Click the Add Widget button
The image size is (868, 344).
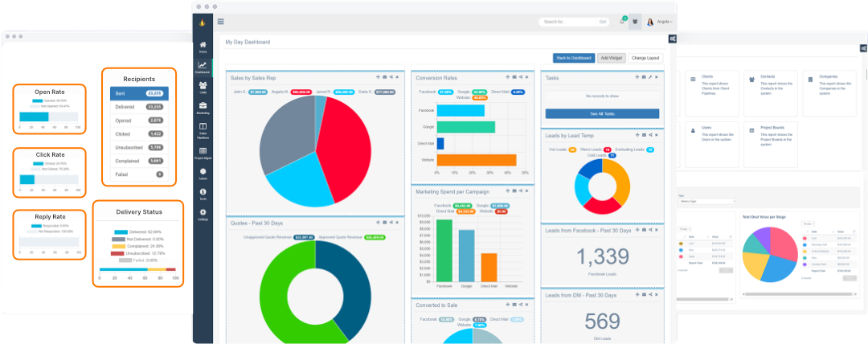tap(611, 58)
